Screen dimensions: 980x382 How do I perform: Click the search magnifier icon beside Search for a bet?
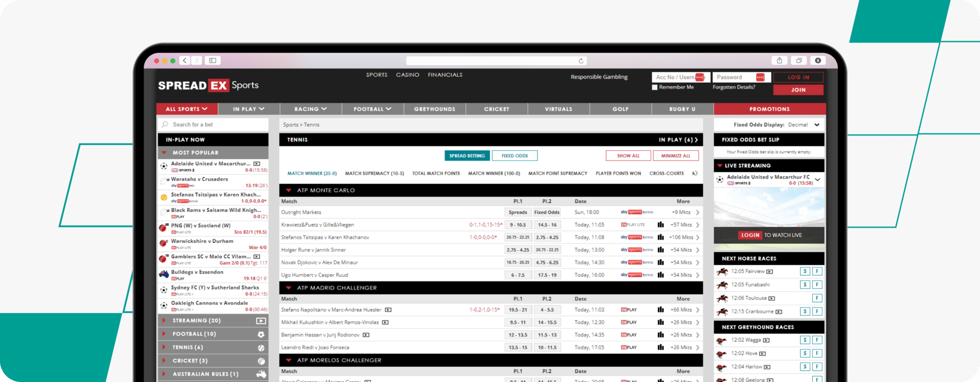tap(165, 125)
